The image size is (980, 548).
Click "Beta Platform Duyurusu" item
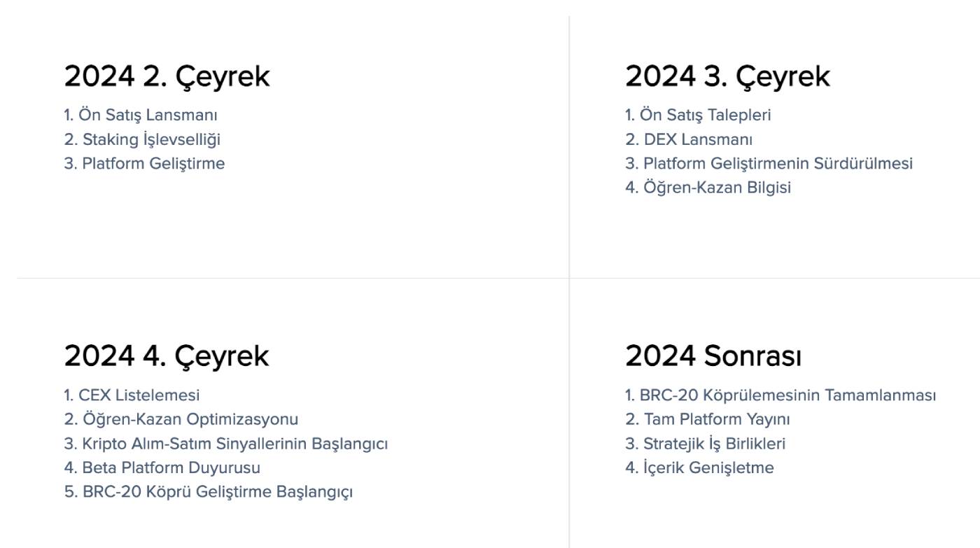point(171,468)
